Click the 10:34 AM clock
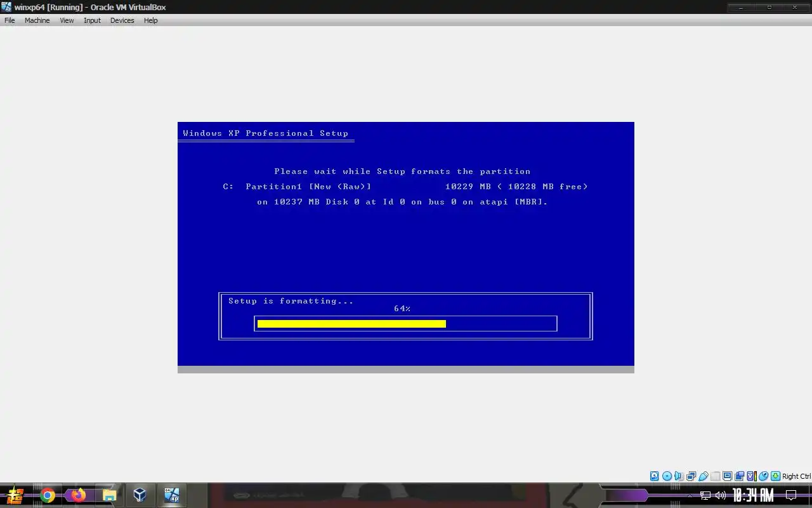 point(753,495)
